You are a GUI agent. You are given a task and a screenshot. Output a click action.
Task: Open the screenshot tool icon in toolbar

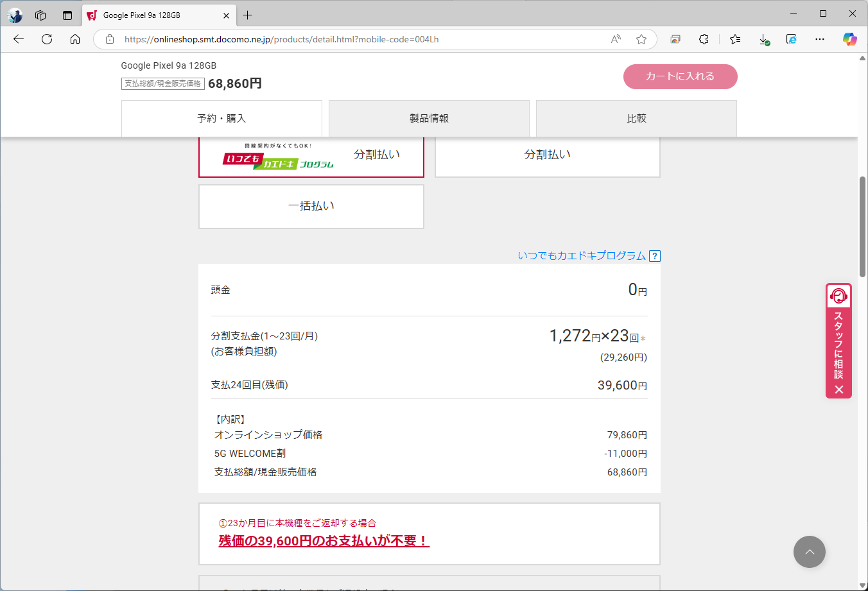[x=675, y=39]
